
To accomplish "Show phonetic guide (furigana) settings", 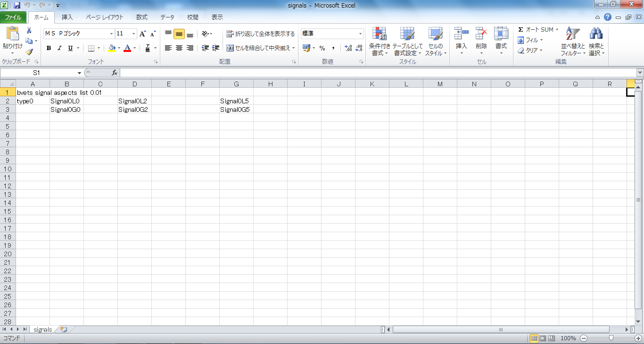I will [x=148, y=48].
